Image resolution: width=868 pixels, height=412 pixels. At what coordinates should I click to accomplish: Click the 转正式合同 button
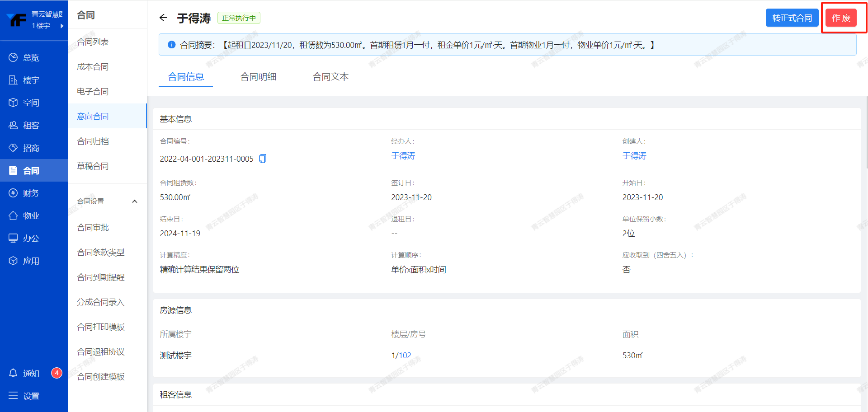792,18
